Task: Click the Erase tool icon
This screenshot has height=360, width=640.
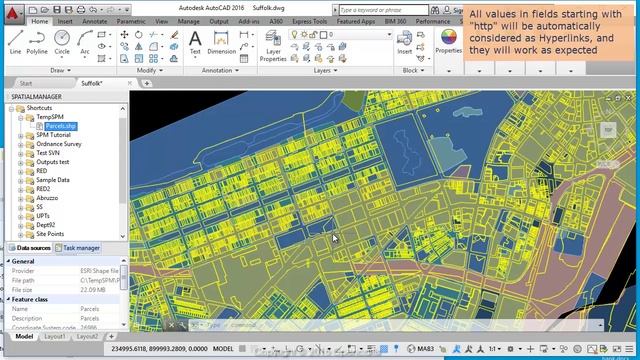Action: pyautogui.click(x=174, y=35)
